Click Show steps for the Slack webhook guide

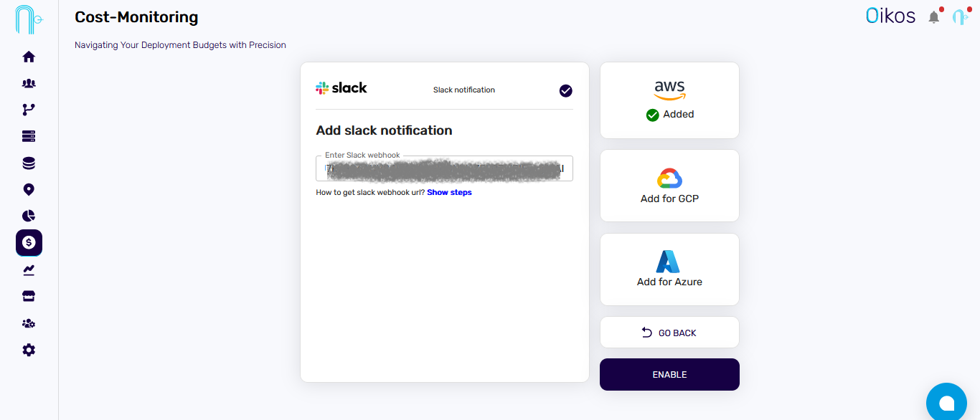(449, 192)
